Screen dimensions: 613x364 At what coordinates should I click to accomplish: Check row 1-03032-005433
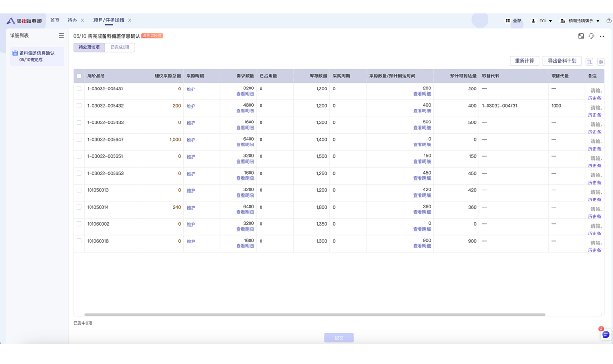79,122
